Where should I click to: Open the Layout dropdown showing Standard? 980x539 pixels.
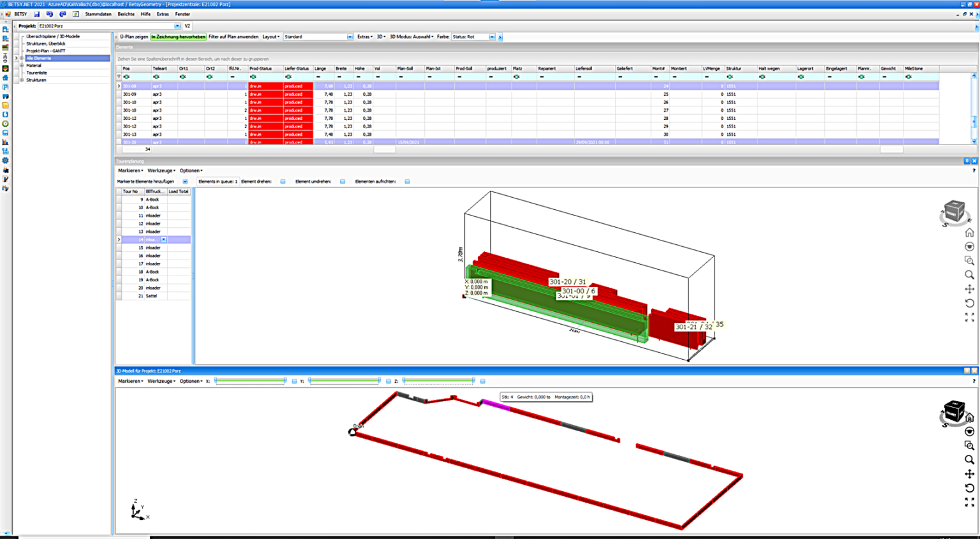click(349, 36)
